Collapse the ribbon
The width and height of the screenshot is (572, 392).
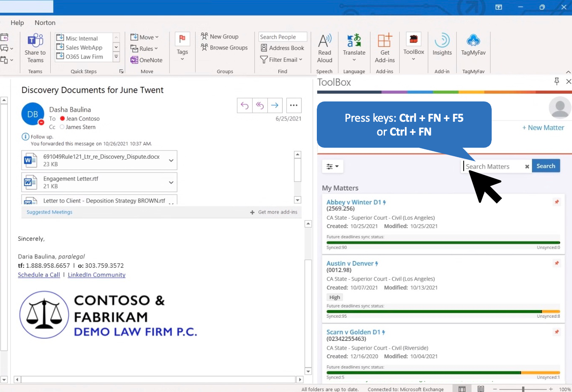(x=568, y=72)
